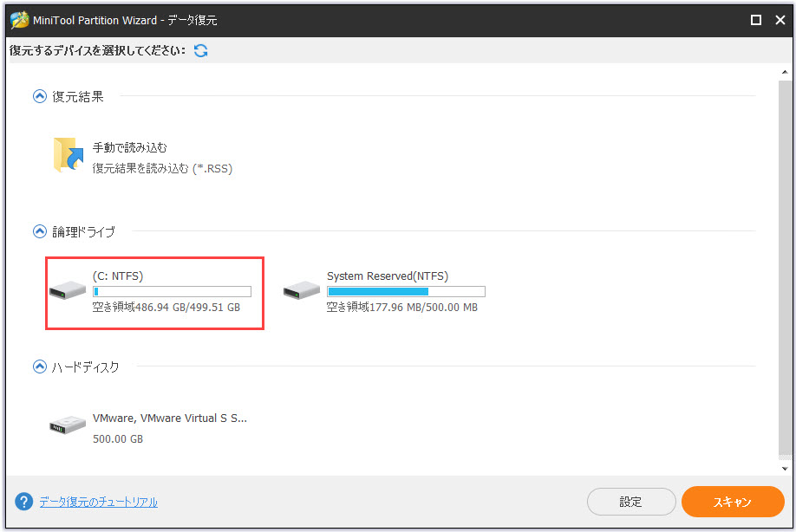Select the VMware virtual hard disk icon
Screen dimensions: 796x532
tap(68, 425)
